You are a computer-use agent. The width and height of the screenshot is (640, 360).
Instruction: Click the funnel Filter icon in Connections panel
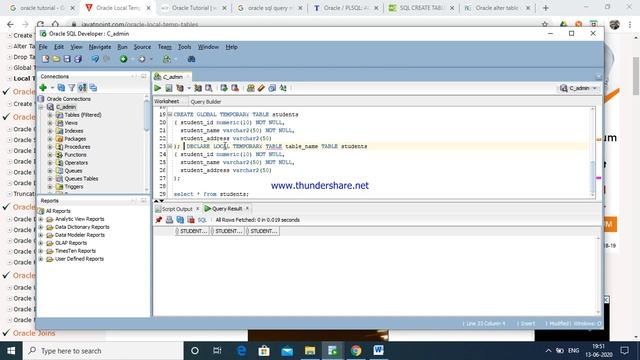point(72,88)
